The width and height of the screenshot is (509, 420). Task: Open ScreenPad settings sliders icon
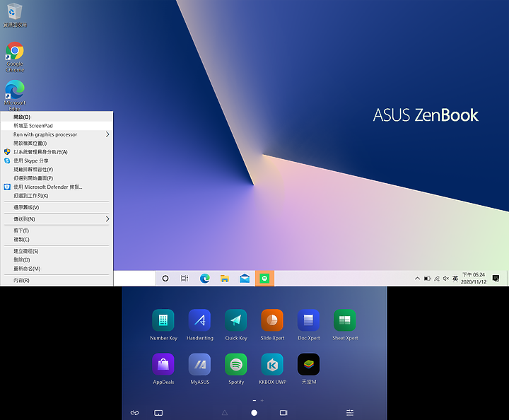click(350, 412)
